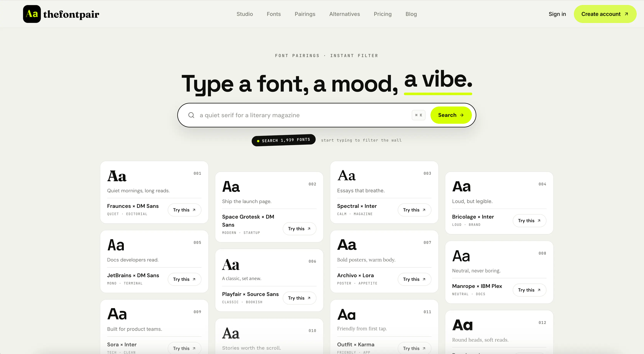Try this for Bricolage × Inter
The height and width of the screenshot is (354, 644).
(x=529, y=221)
